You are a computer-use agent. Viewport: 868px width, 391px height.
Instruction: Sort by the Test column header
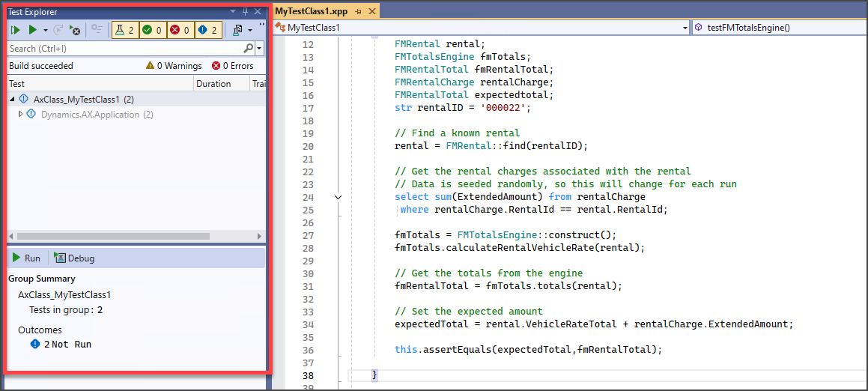(100, 84)
